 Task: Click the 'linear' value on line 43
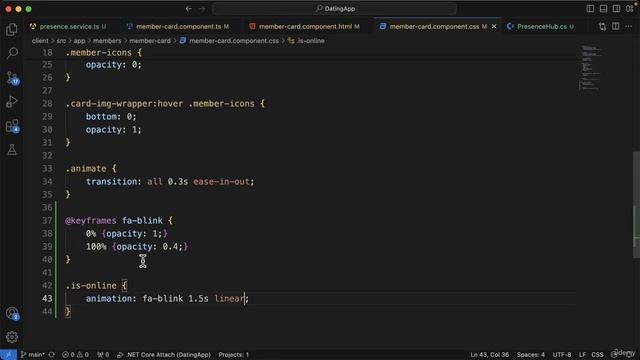click(x=229, y=298)
